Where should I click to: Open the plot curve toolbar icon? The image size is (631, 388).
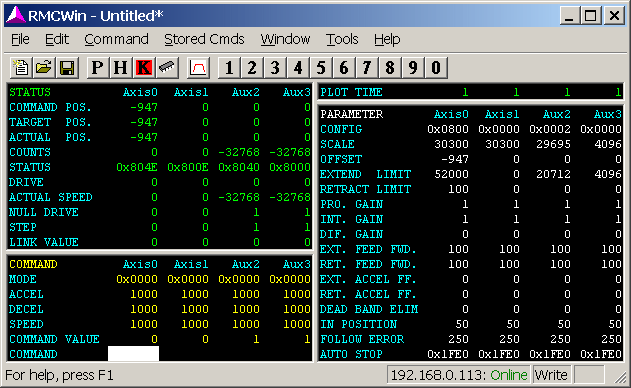point(198,67)
